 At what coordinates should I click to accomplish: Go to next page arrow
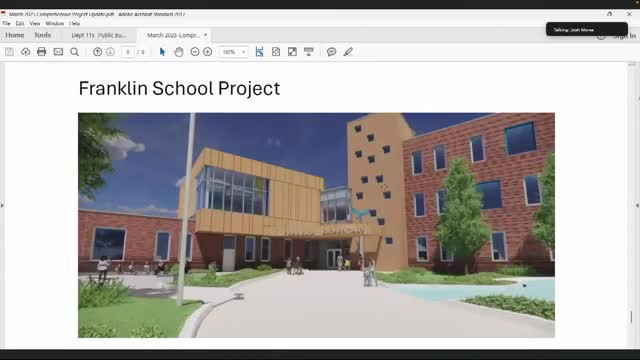pyautogui.click(x=110, y=52)
